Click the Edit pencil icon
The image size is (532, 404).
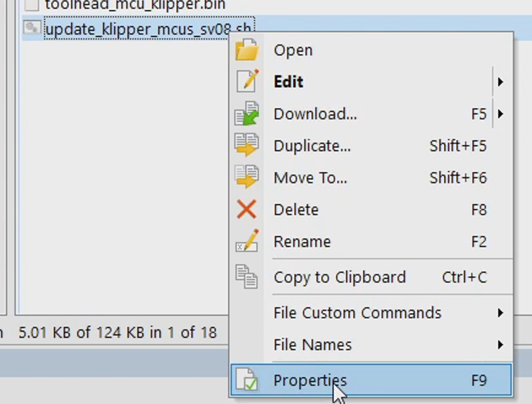[247, 82]
